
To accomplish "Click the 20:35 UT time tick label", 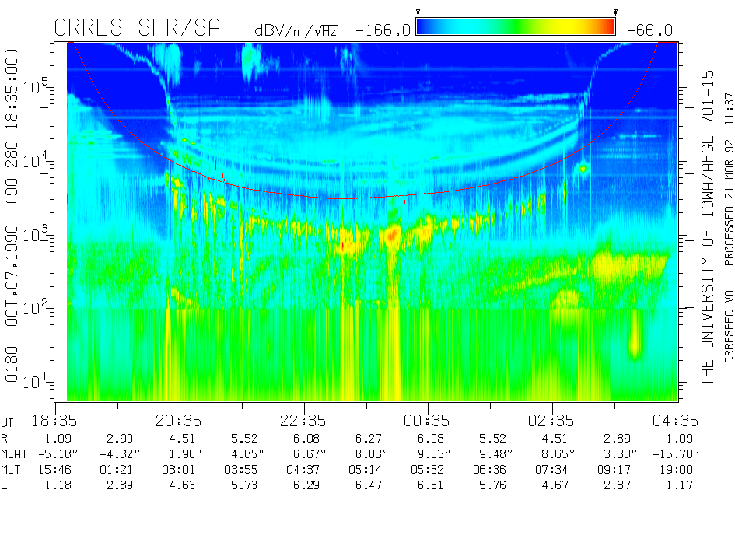I will point(179,420).
